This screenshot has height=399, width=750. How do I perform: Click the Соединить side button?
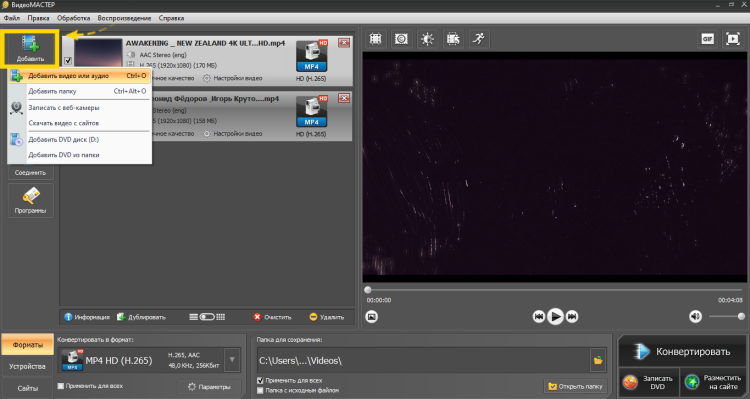click(x=30, y=173)
